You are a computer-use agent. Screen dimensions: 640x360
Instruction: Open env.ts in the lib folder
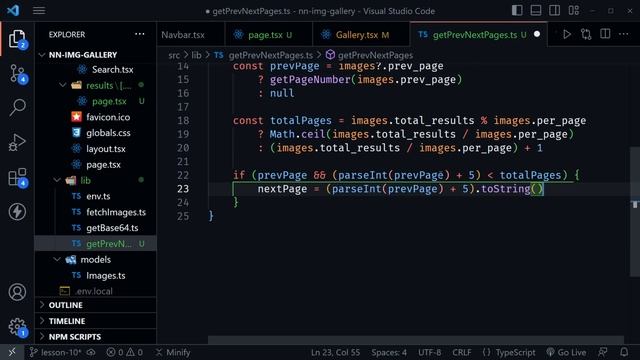pos(98,196)
